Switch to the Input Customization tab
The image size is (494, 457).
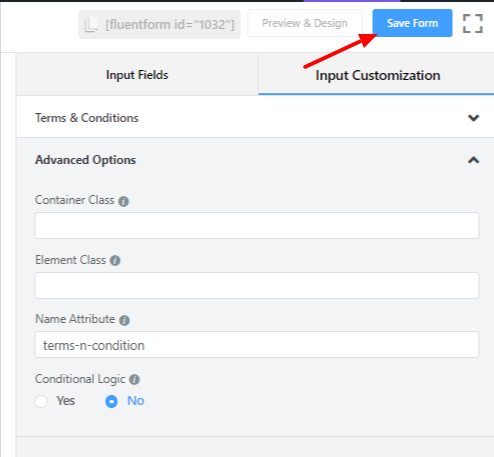377,75
